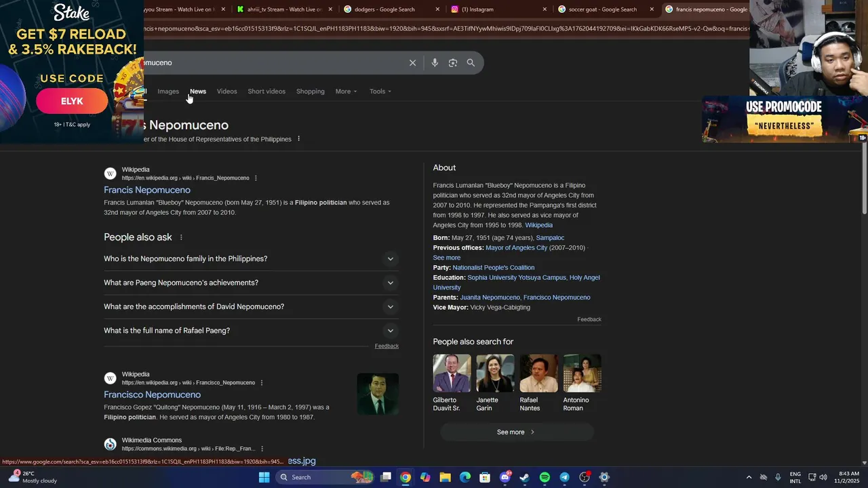Open Task View on the taskbar
This screenshot has width=868, height=488.
[386, 477]
